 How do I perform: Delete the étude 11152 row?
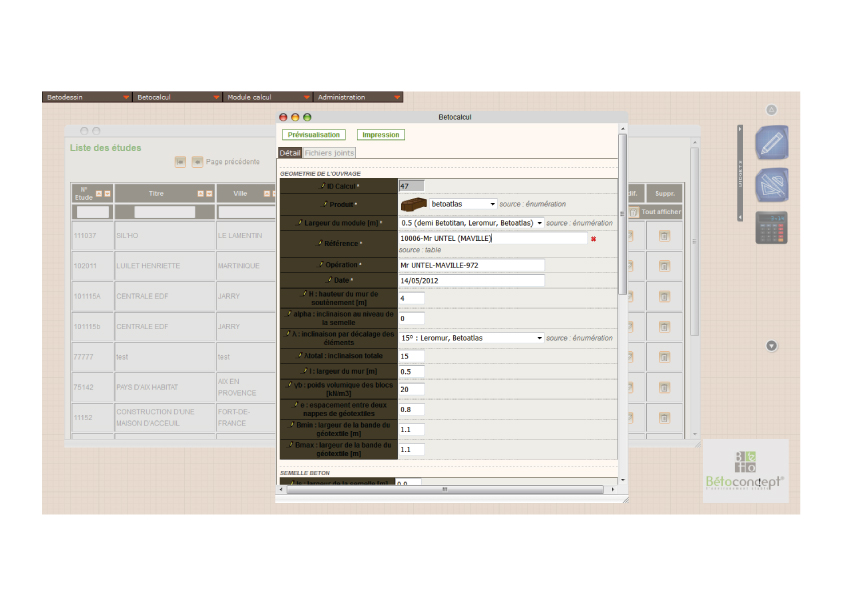coord(664,417)
